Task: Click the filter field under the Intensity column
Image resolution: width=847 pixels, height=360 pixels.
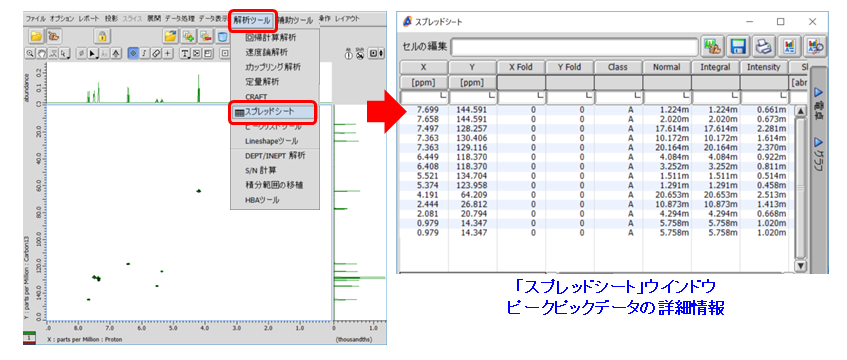Action: [x=764, y=98]
